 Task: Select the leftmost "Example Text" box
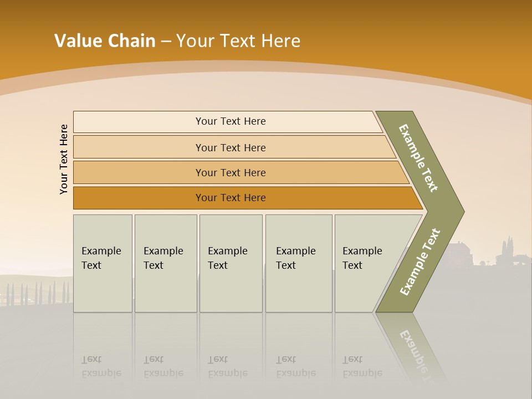pos(103,263)
